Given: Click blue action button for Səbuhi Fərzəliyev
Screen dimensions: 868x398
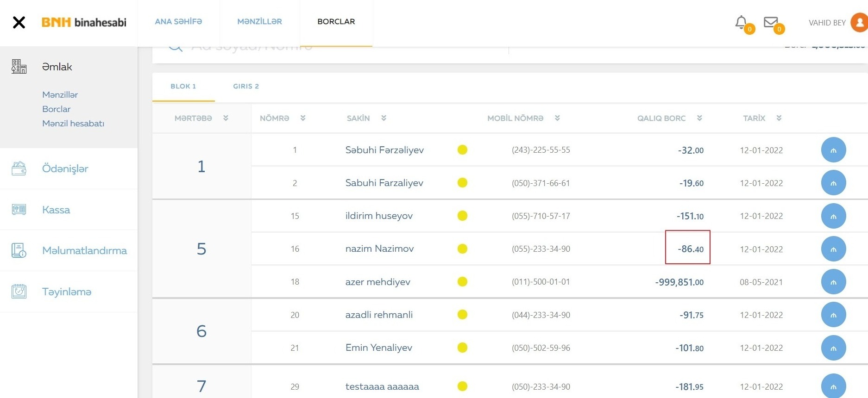Looking at the screenshot, I should click(x=833, y=150).
